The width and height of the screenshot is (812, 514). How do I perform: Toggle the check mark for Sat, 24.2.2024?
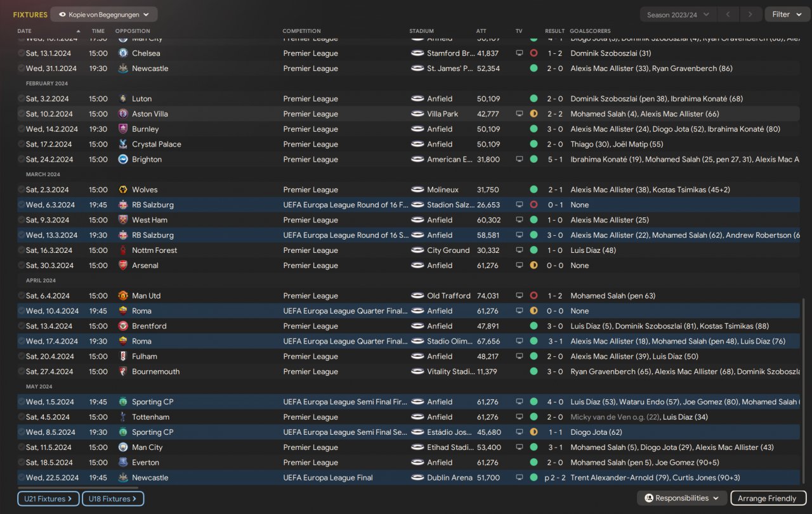click(x=22, y=160)
